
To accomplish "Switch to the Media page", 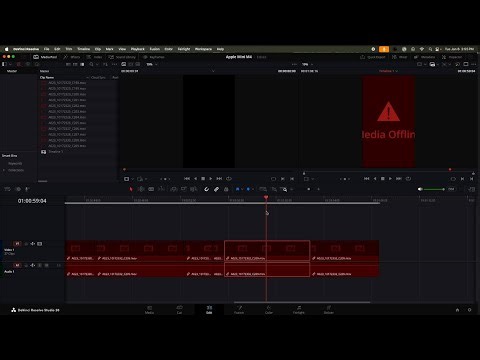I will click(149, 309).
